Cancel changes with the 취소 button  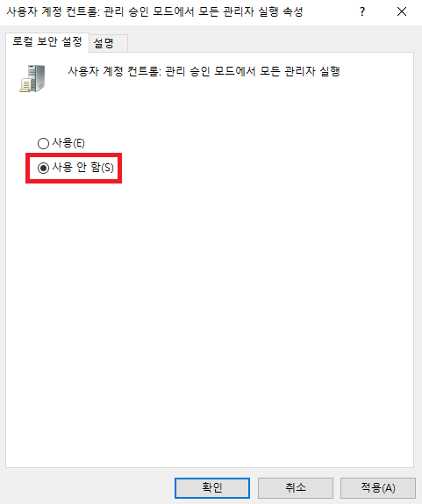(x=296, y=488)
